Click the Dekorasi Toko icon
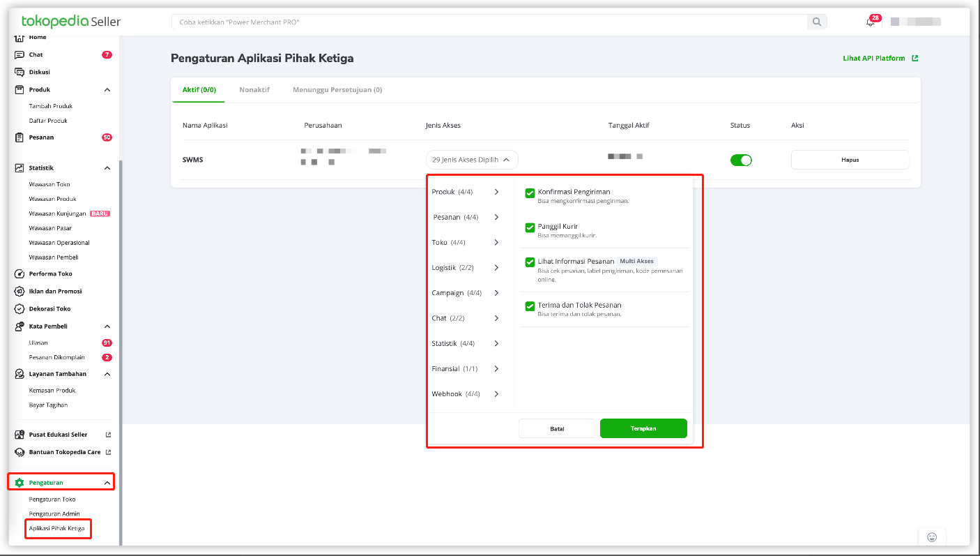 (x=20, y=308)
